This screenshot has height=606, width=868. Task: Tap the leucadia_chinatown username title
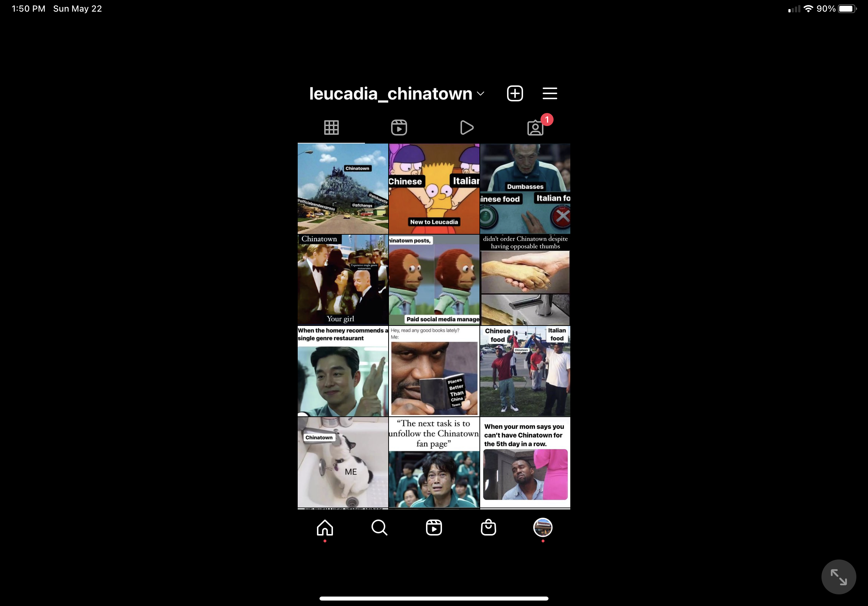coord(390,94)
